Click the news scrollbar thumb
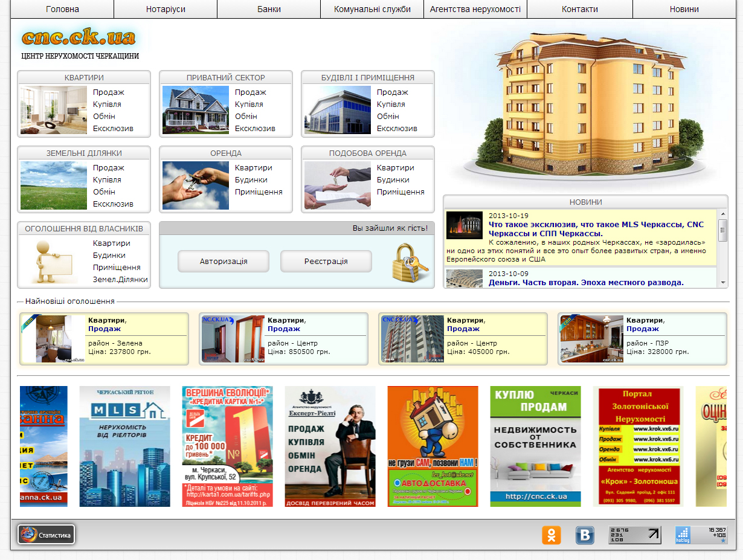The width and height of the screenshot is (743, 560). (723, 230)
